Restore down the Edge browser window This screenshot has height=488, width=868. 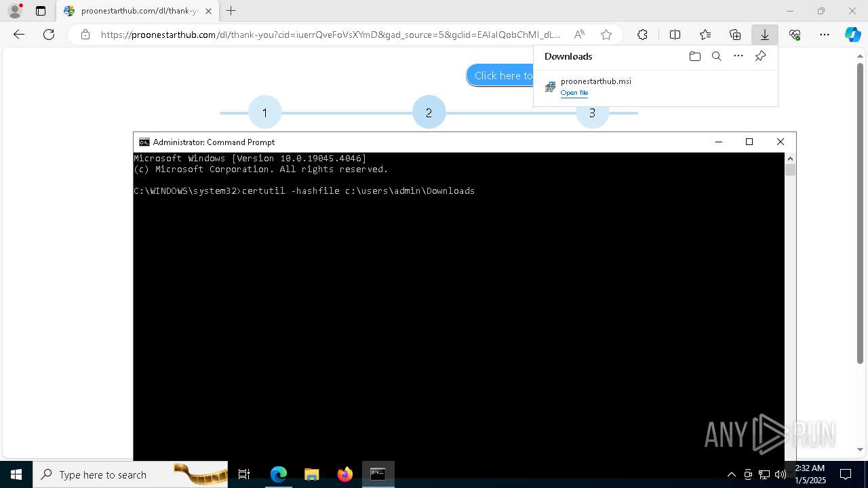click(x=821, y=11)
